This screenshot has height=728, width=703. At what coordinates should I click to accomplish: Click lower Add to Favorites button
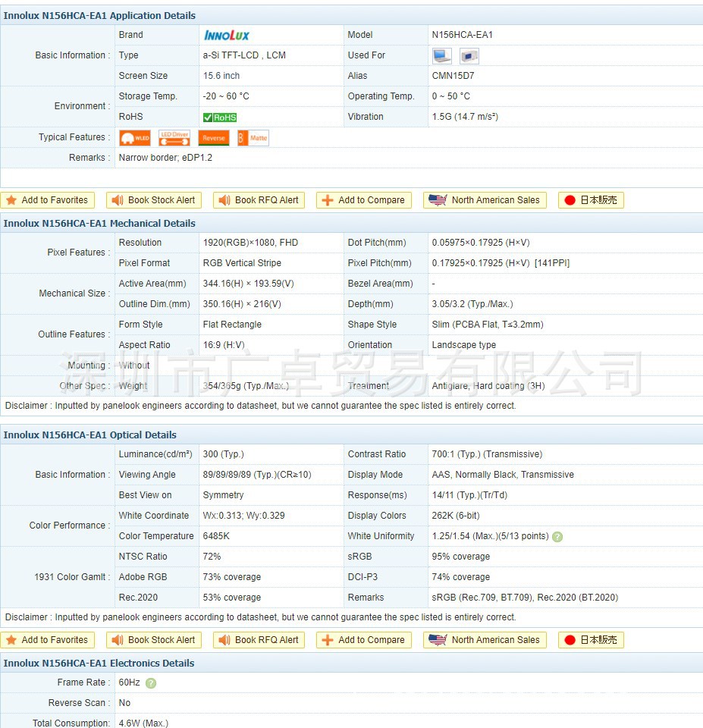(x=47, y=640)
